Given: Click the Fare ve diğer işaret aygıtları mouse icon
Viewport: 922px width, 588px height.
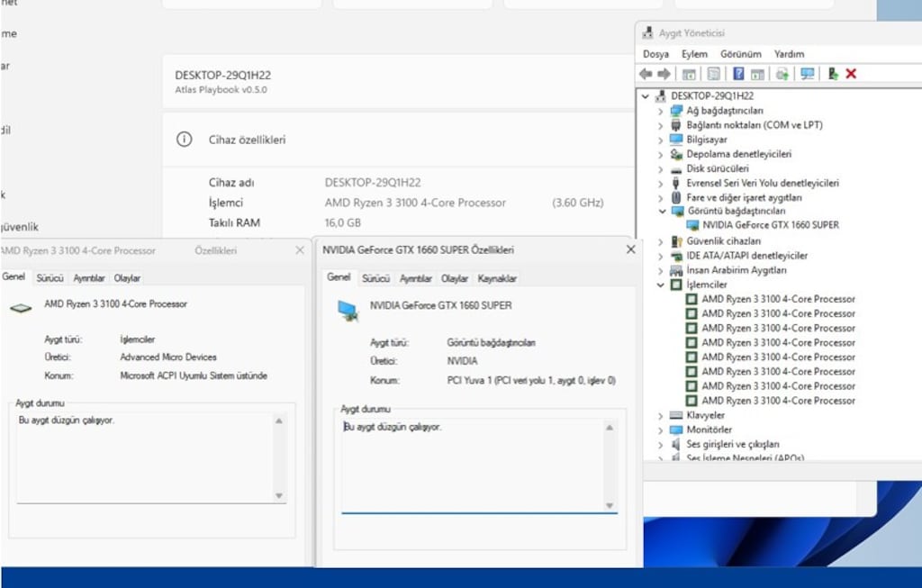Looking at the screenshot, I should point(676,197).
